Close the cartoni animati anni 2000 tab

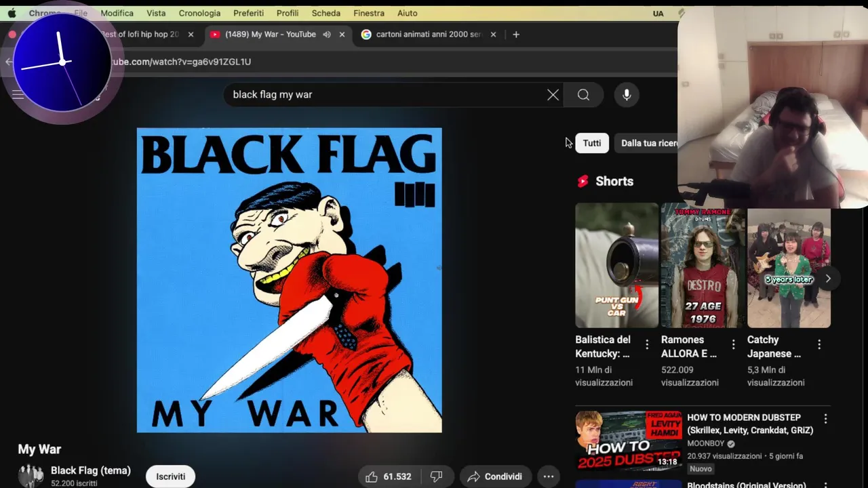pyautogui.click(x=493, y=35)
